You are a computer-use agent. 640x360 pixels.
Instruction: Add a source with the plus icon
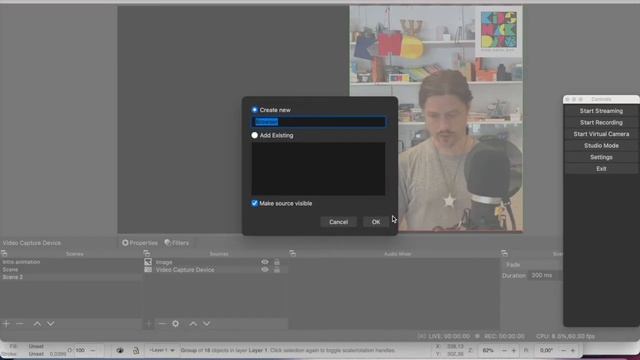[x=149, y=324]
